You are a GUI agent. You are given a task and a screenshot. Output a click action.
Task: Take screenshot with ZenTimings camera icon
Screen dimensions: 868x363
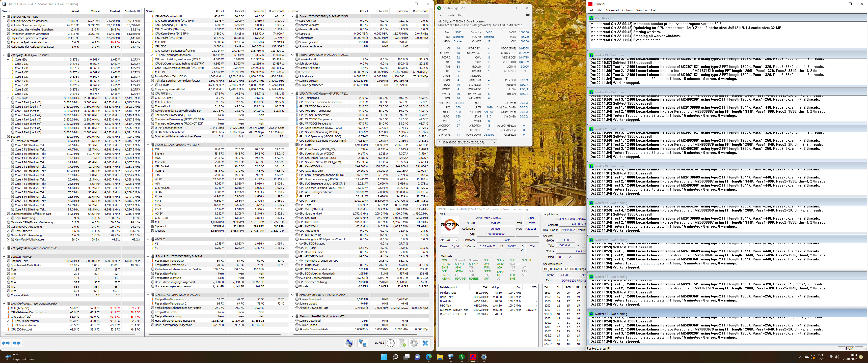528,15
